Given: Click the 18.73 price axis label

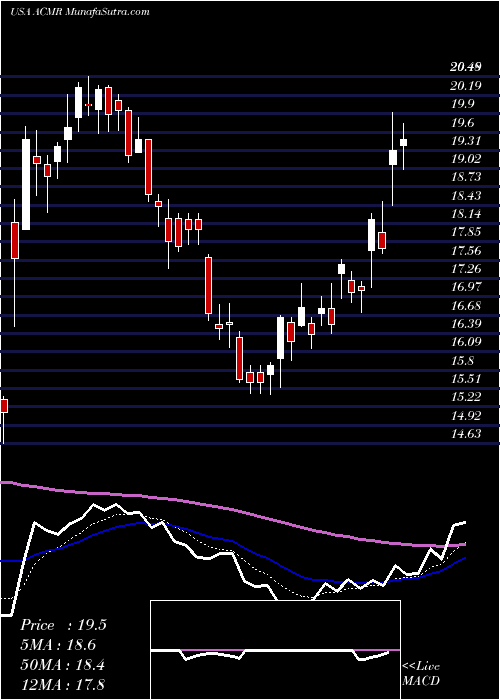Looking at the screenshot, I should (466, 177).
